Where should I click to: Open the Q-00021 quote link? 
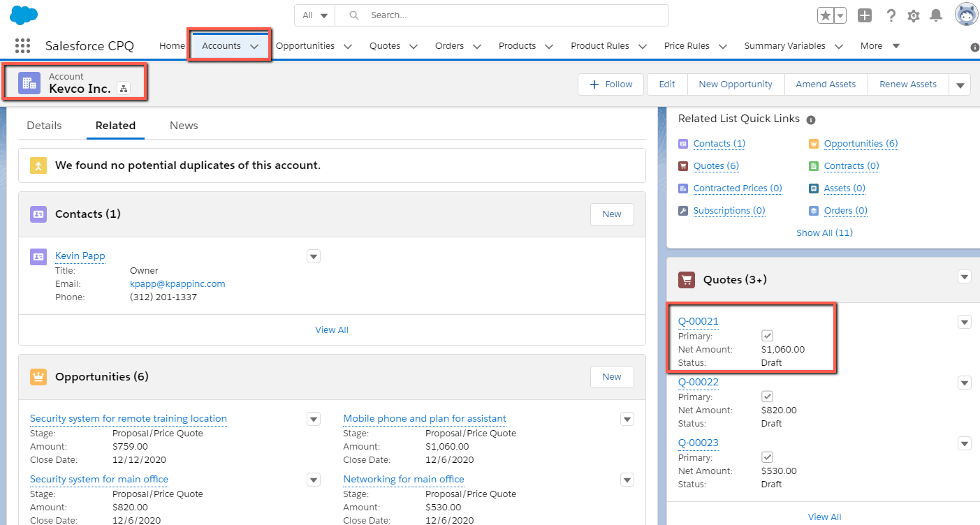[x=699, y=321]
